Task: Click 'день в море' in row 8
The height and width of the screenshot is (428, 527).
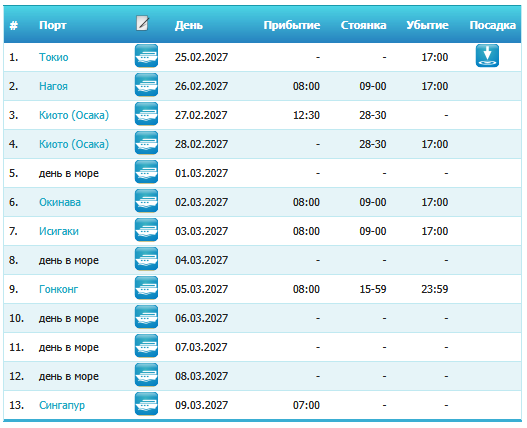Action: point(69,260)
